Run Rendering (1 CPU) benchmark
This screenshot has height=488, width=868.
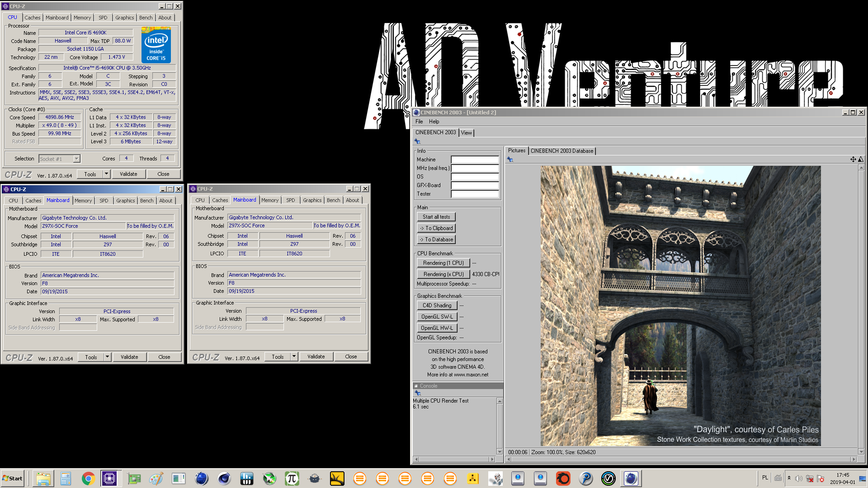pyautogui.click(x=443, y=263)
